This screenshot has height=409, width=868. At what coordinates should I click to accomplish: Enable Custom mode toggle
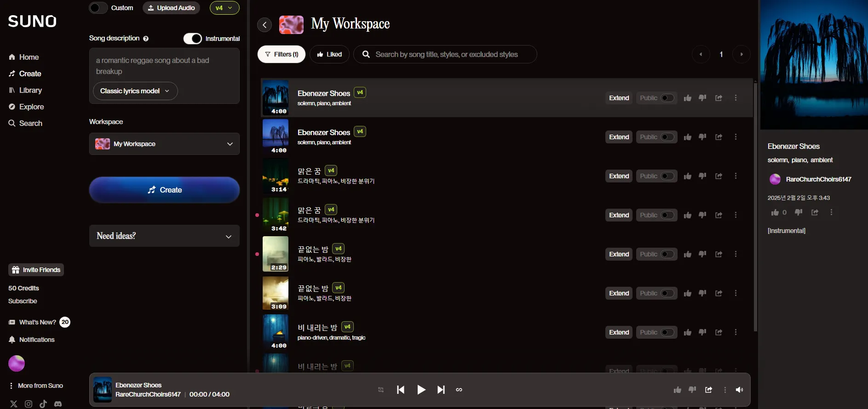98,8
